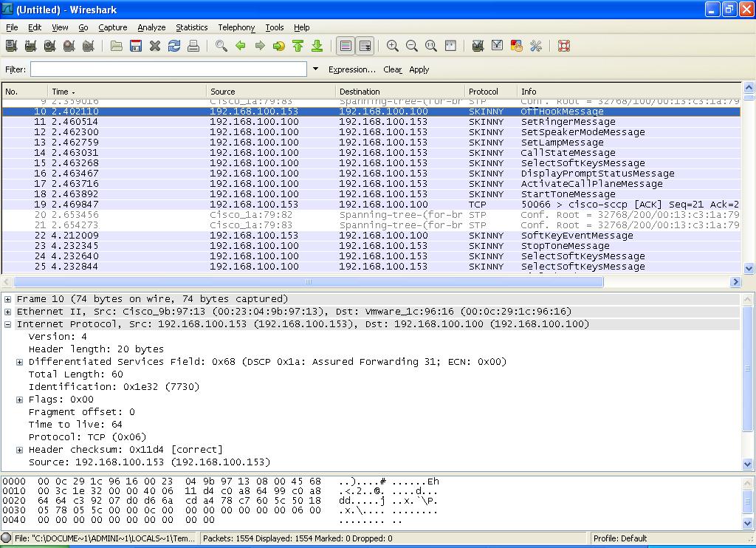Reset zoom to normal size
This screenshot has height=548, width=756.
(431, 46)
